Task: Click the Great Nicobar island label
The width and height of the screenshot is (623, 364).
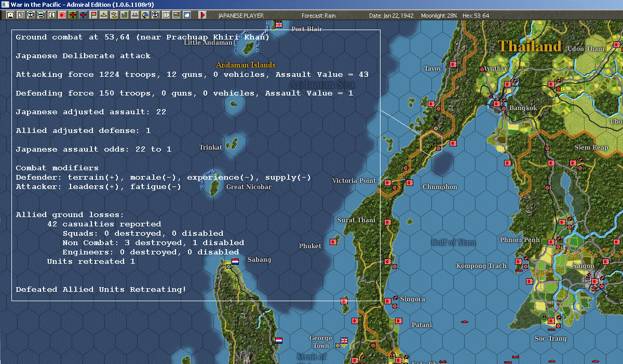Action: tap(249, 187)
